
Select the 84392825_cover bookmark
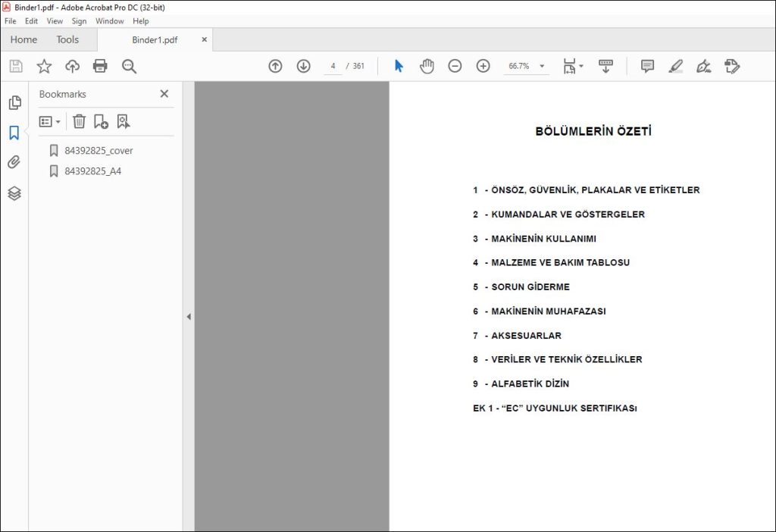pyautogui.click(x=99, y=151)
